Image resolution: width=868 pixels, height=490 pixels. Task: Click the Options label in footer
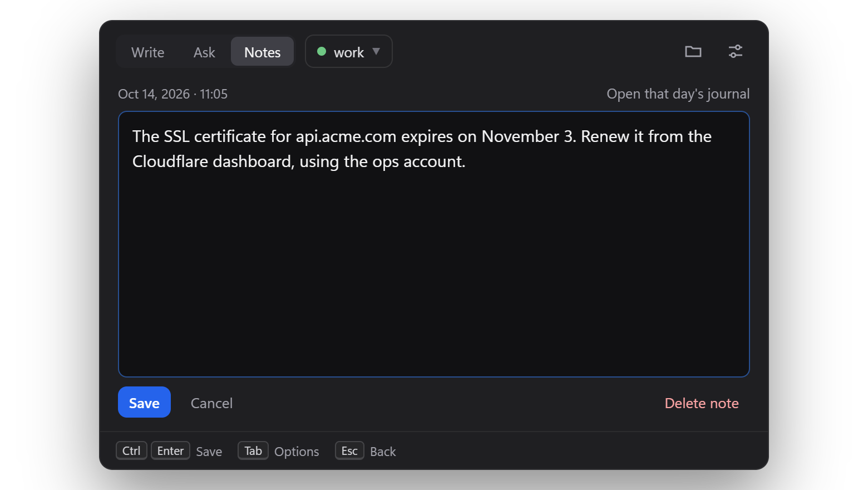(297, 452)
